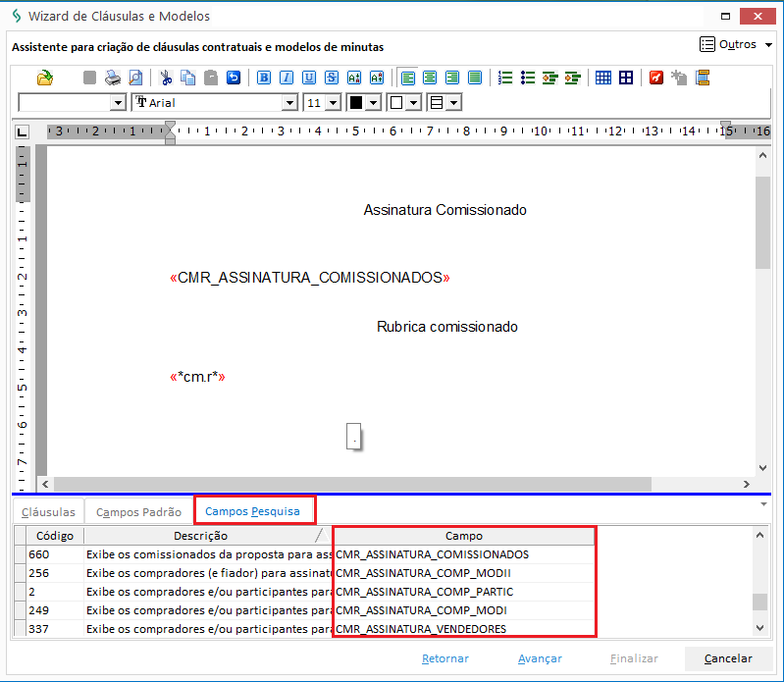
Task: Select the CMR_ASSINATURA_COMP_MODII field cell
Action: click(464, 573)
